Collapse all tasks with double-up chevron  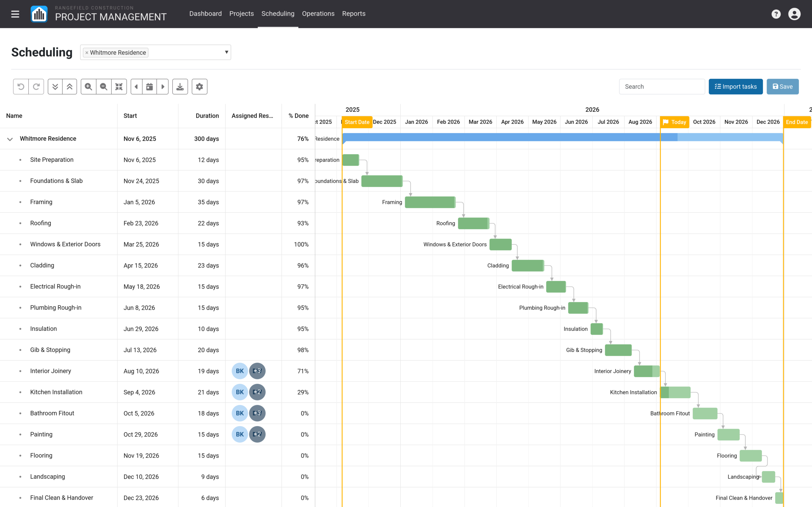coord(70,87)
